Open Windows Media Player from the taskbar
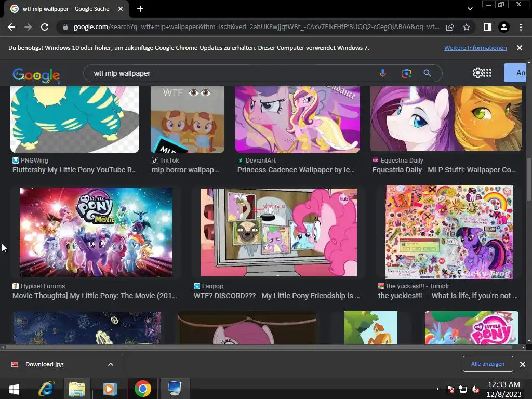The height and width of the screenshot is (399, 532). point(110,389)
